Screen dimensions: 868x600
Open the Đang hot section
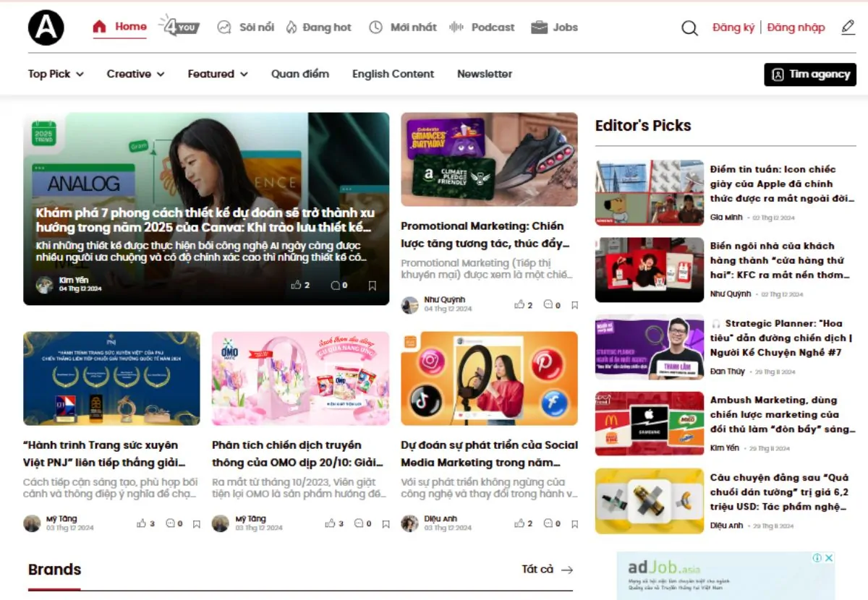[x=318, y=27]
